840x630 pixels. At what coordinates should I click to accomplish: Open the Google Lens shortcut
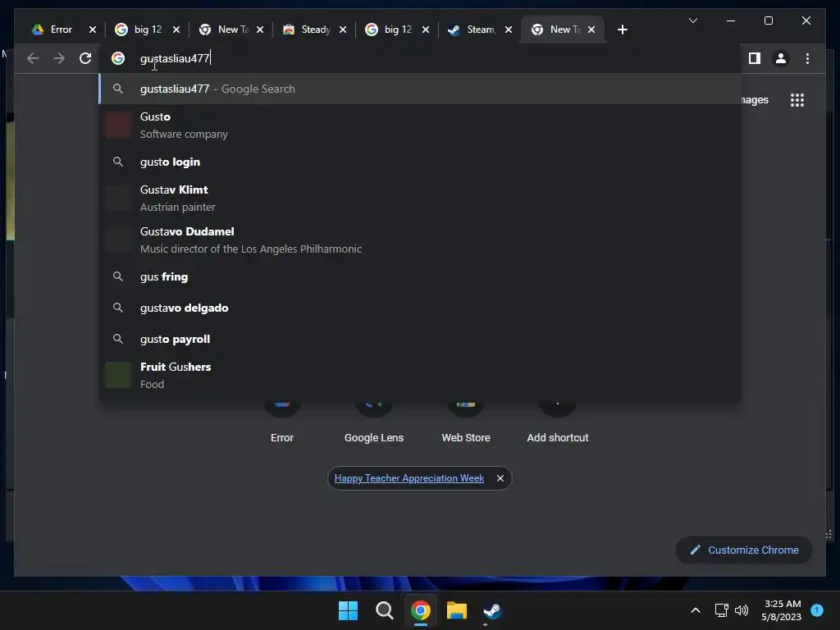tap(374, 423)
